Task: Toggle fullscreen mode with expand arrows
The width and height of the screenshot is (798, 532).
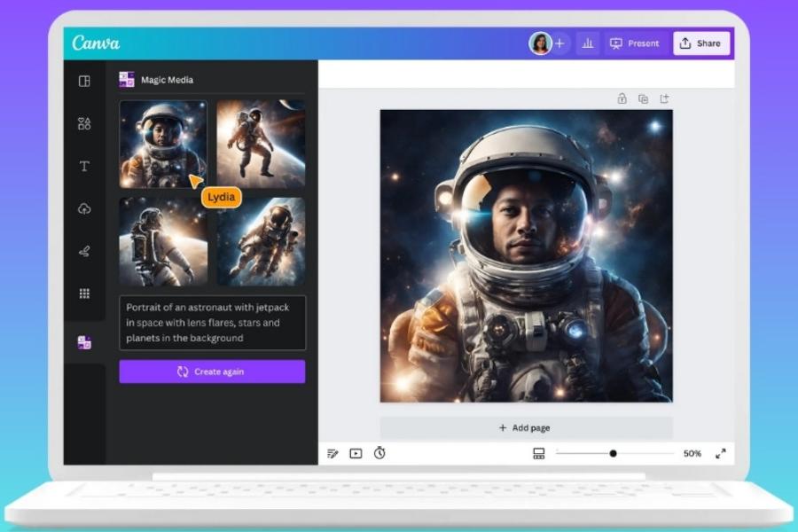Action: 721,453
